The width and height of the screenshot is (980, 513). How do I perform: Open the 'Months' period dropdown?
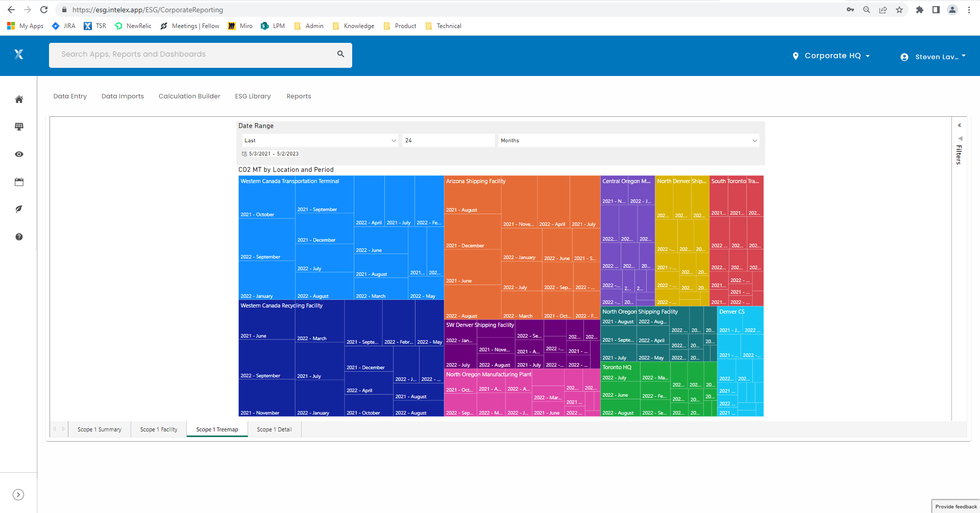(x=628, y=140)
